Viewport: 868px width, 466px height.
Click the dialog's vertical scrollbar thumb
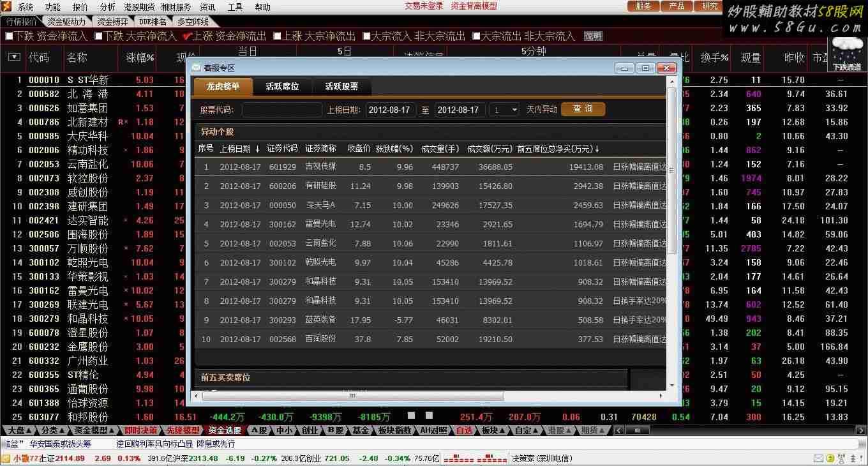[671, 172]
